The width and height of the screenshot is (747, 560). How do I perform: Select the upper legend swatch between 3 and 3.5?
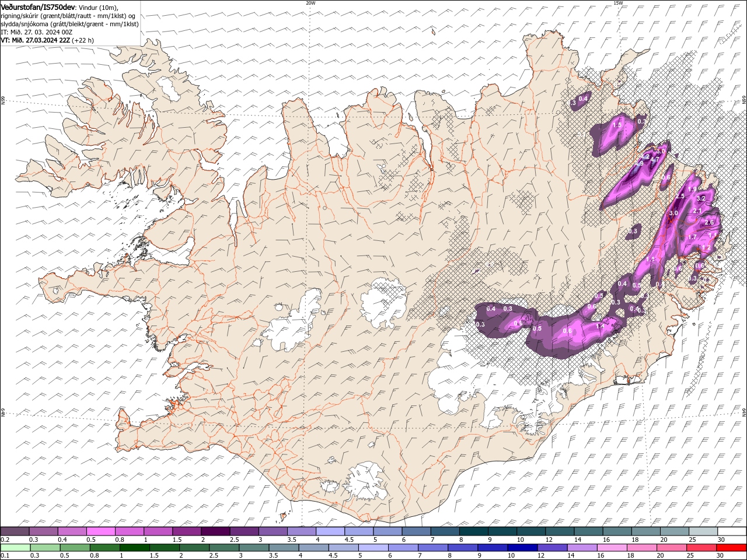[273, 531]
